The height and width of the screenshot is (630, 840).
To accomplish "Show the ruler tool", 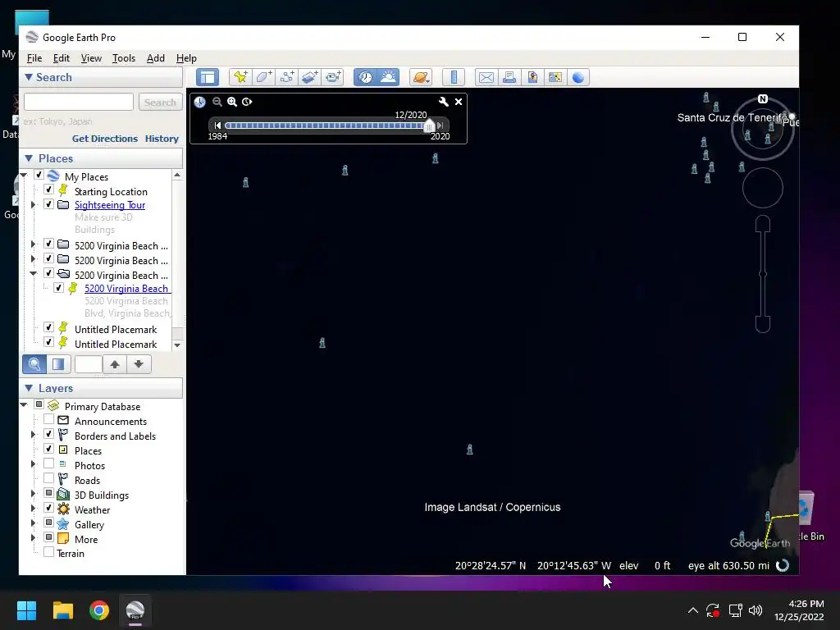I will pos(453,77).
